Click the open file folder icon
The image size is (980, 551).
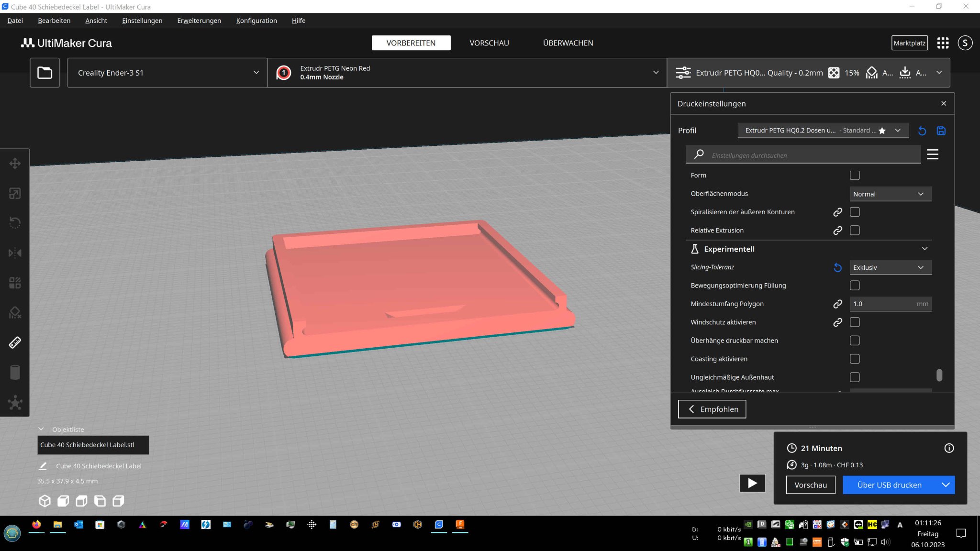pos(45,73)
